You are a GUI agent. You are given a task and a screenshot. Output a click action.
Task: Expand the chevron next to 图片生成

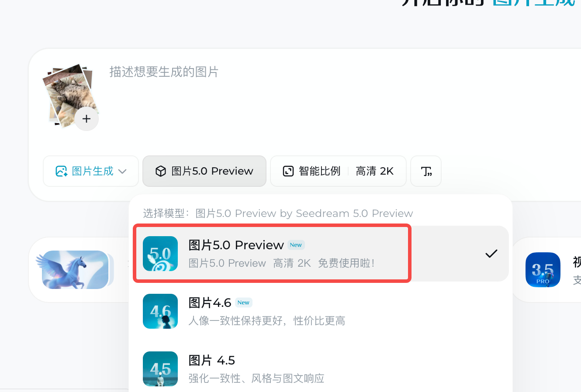click(x=123, y=171)
